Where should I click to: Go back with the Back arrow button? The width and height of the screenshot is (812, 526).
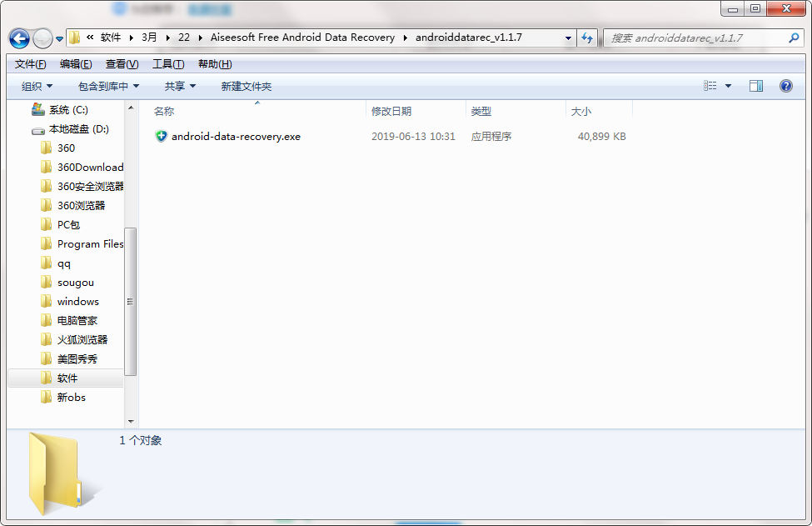tap(19, 38)
